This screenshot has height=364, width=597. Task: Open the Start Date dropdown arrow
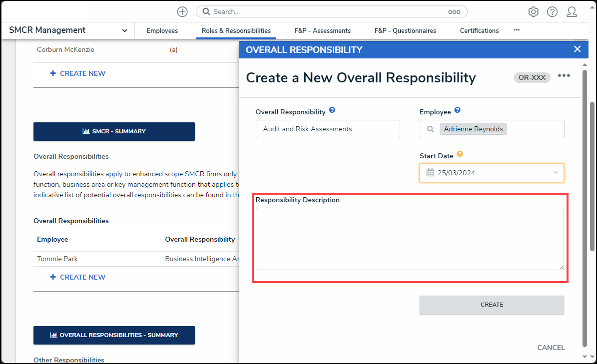point(555,172)
